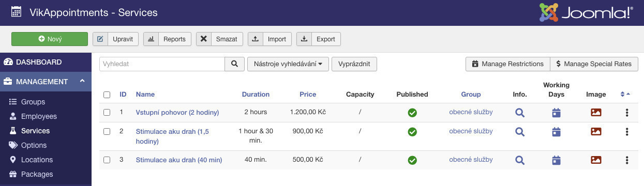This screenshot has width=644, height=186.
Task: Click the Upravit (Edit) toolbar button
Action: pos(115,39)
